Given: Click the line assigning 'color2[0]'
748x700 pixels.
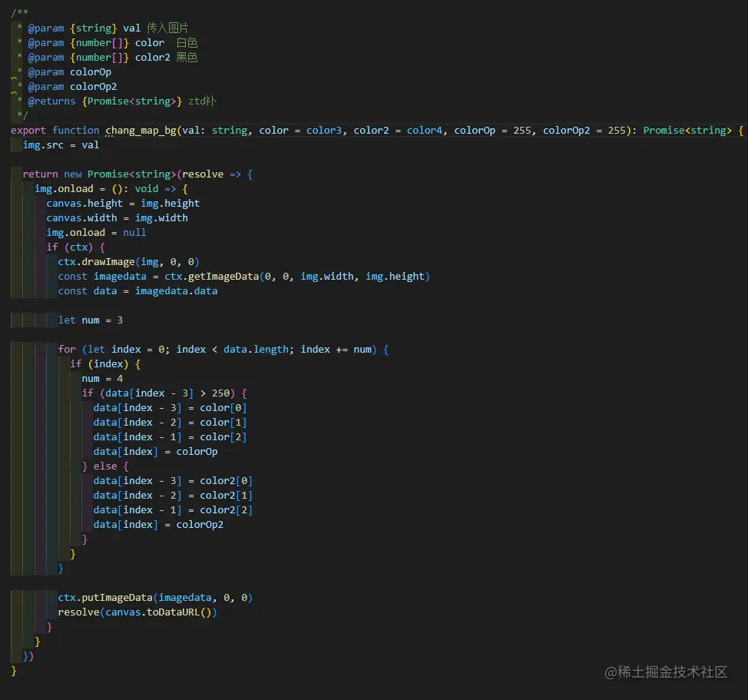Looking at the screenshot, I should 173,481.
